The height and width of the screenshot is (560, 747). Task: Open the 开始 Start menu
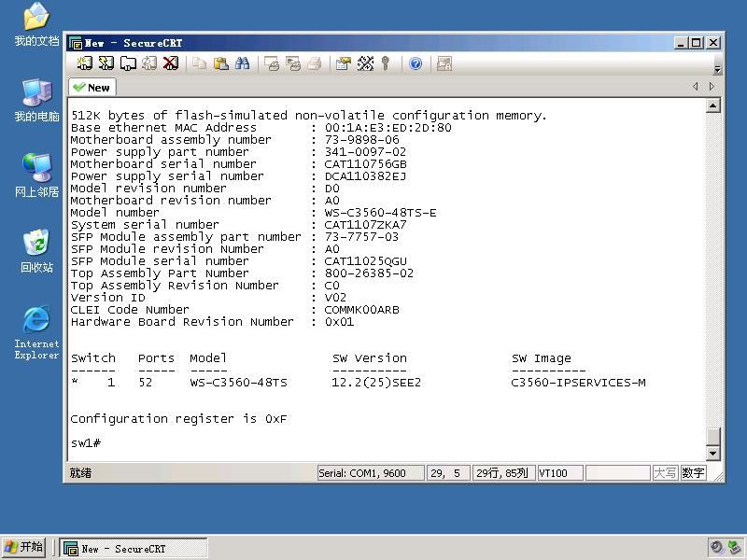(24, 547)
